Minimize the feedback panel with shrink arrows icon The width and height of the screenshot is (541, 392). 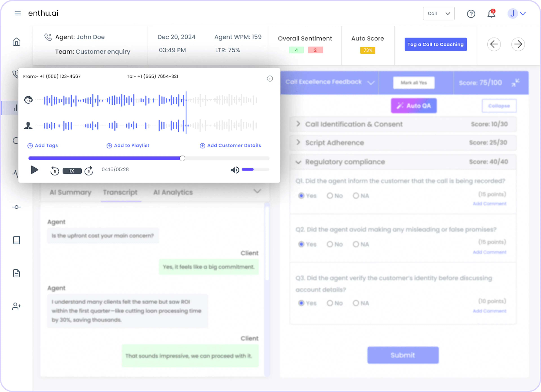[x=515, y=83]
